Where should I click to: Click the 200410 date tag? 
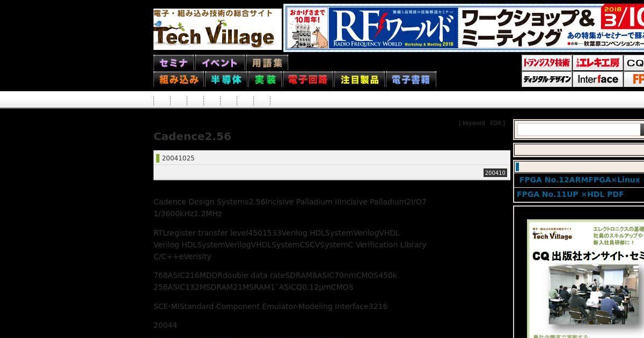[495, 173]
